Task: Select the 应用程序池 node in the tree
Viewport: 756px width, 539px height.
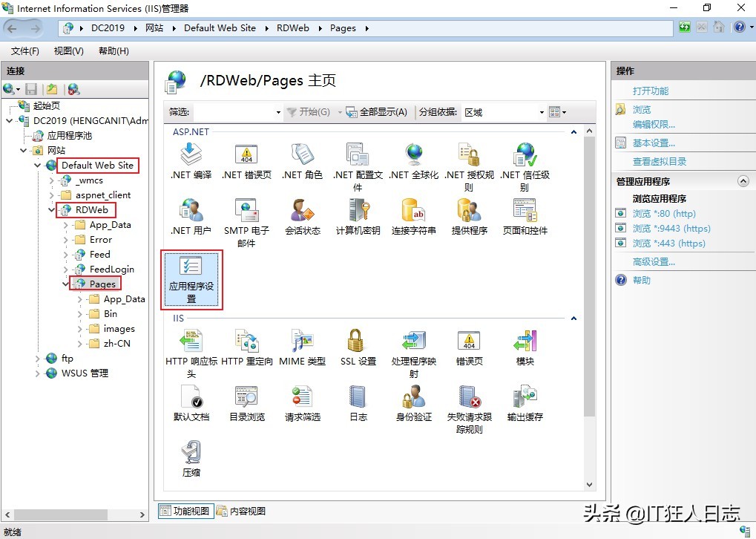Action: pyautogui.click(x=70, y=136)
